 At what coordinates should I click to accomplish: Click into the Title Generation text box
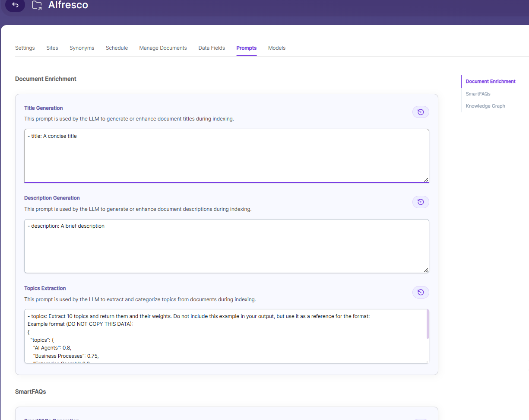[227, 156]
